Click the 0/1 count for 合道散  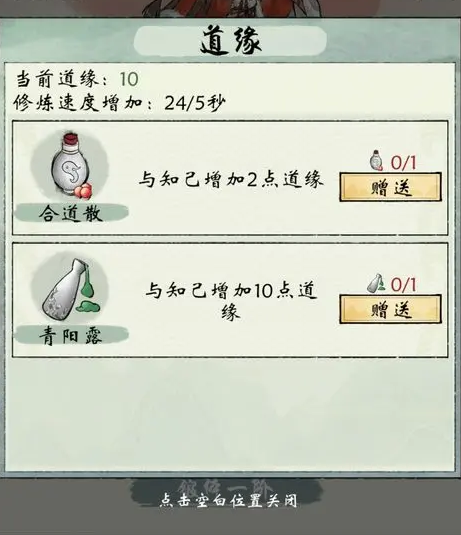[403, 162]
